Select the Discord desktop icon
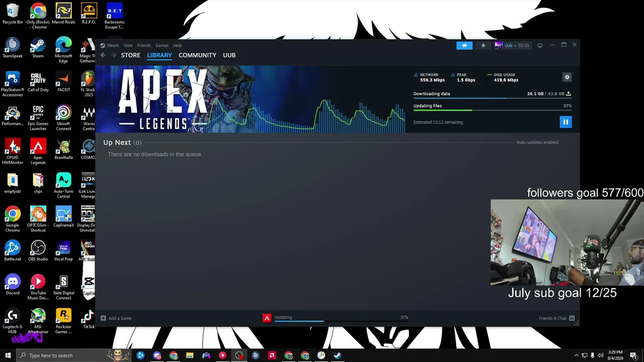The height and width of the screenshot is (362, 644). 13,285
